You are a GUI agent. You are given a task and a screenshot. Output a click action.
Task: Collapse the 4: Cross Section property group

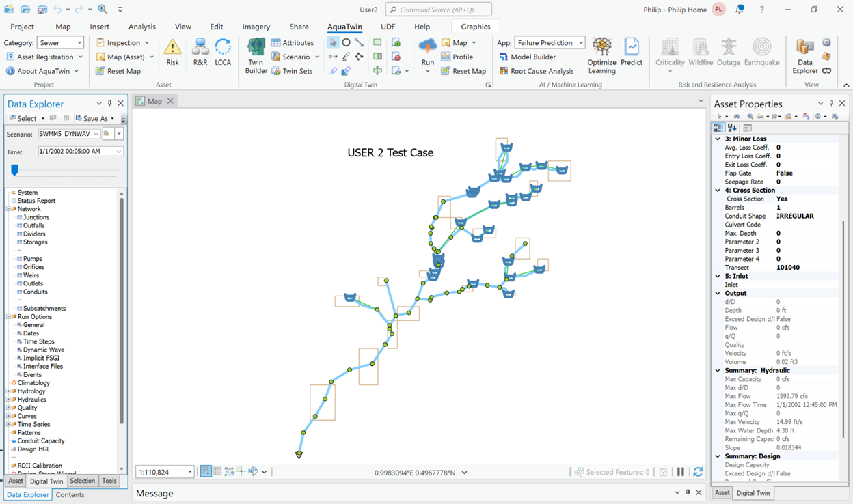[718, 191]
